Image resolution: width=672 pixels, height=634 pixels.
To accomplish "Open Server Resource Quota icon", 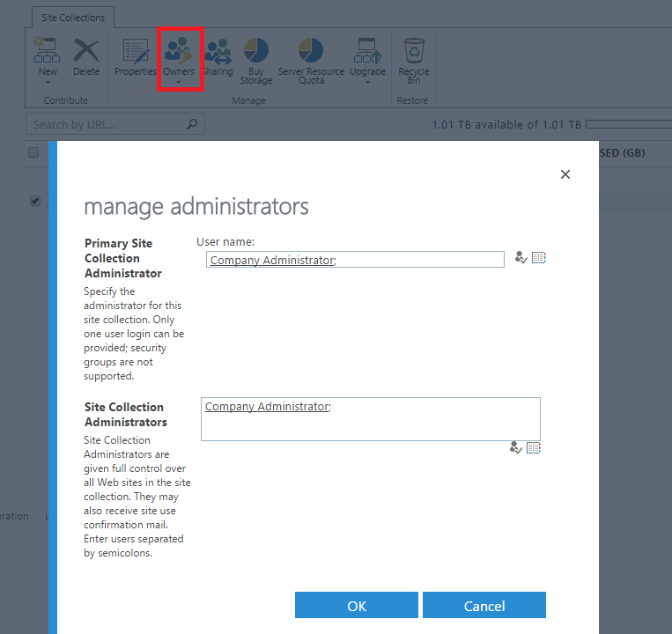I will pyautogui.click(x=311, y=50).
